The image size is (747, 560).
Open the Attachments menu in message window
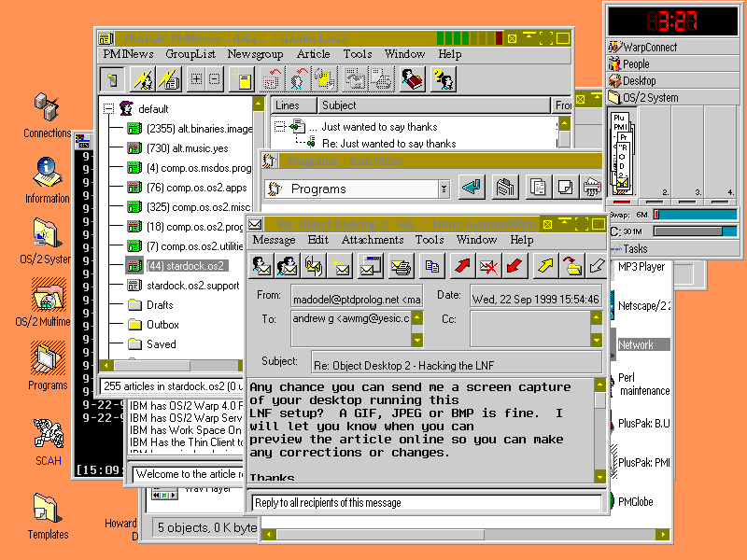[x=373, y=240]
